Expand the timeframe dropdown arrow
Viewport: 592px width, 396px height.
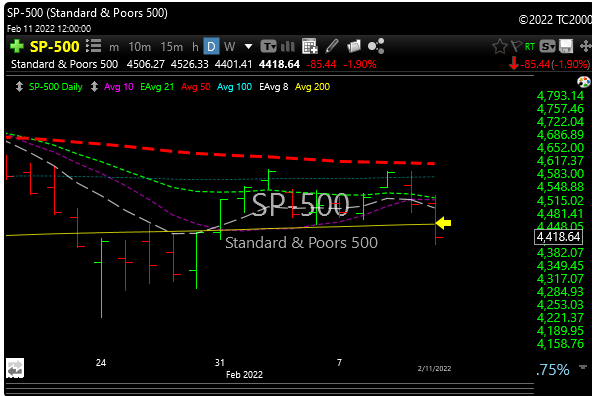[248, 47]
